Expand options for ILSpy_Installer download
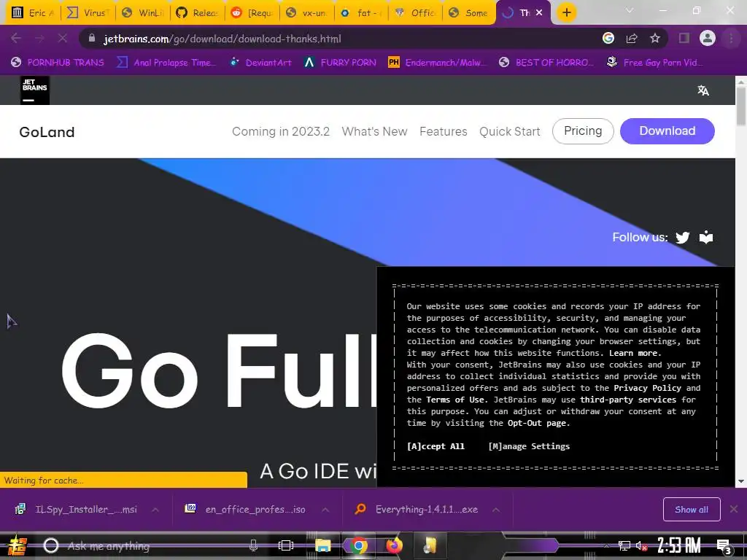Viewport: 747px width, 560px height. click(x=155, y=510)
